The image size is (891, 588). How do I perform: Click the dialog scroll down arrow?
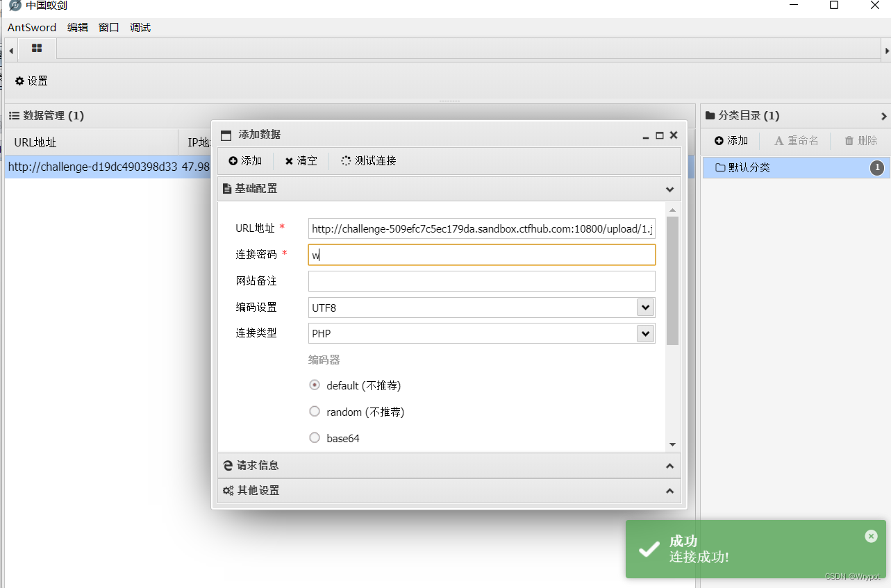[x=672, y=444]
